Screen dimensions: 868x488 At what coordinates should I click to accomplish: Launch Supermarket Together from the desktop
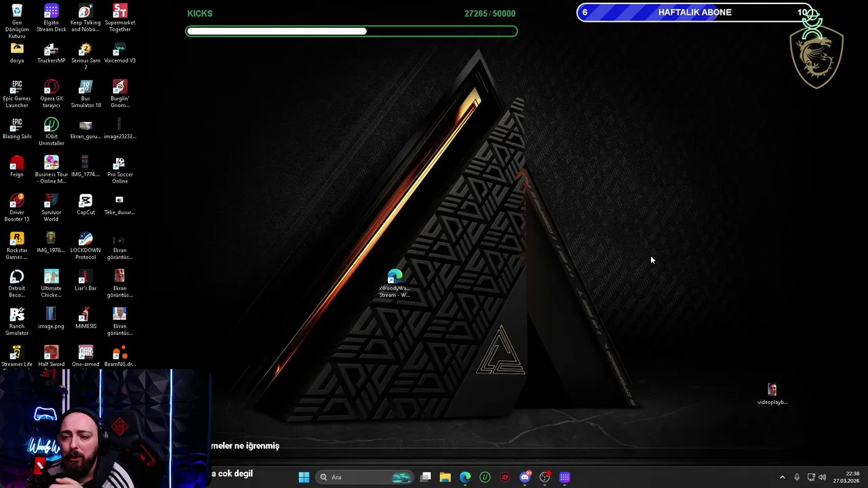(x=120, y=18)
